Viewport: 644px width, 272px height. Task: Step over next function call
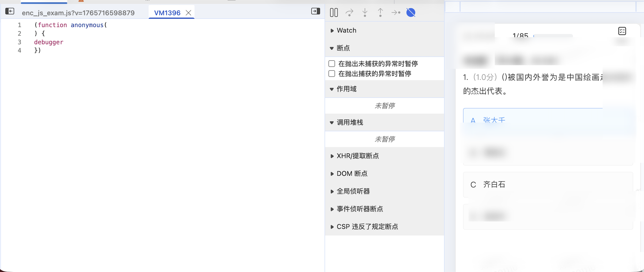pyautogui.click(x=349, y=12)
